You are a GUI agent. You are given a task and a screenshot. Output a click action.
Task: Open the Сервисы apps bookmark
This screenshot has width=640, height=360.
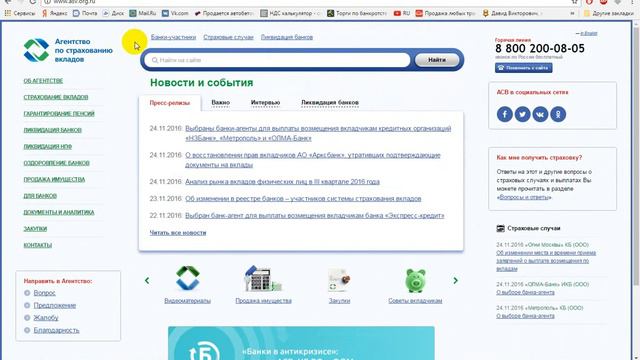(x=20, y=13)
